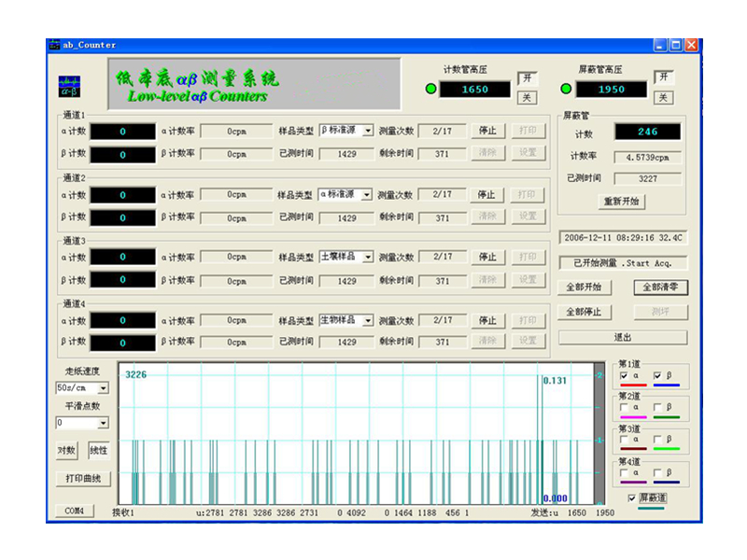This screenshot has width=747, height=560.
Task: Enable channel 3 α curve checkbox
Action: tap(624, 440)
